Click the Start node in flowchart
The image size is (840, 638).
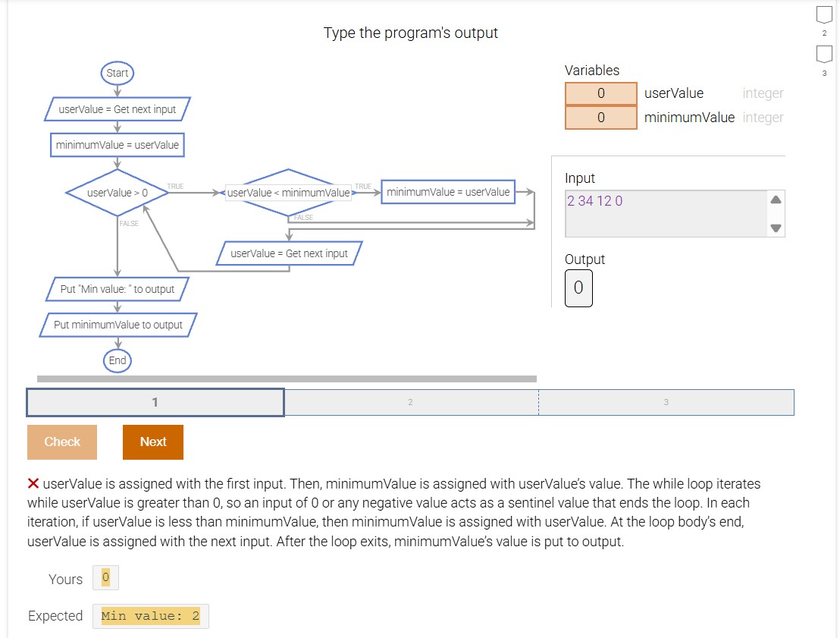[x=118, y=73]
